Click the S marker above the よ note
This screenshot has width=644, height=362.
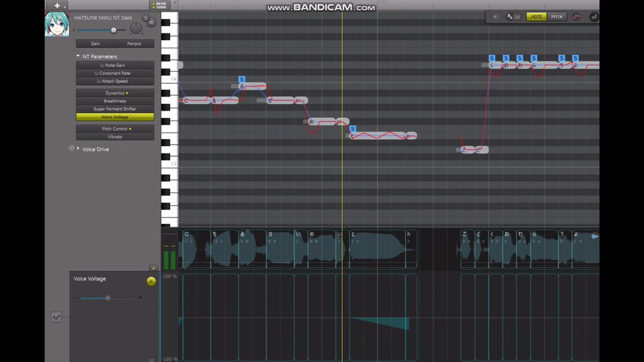(x=576, y=58)
